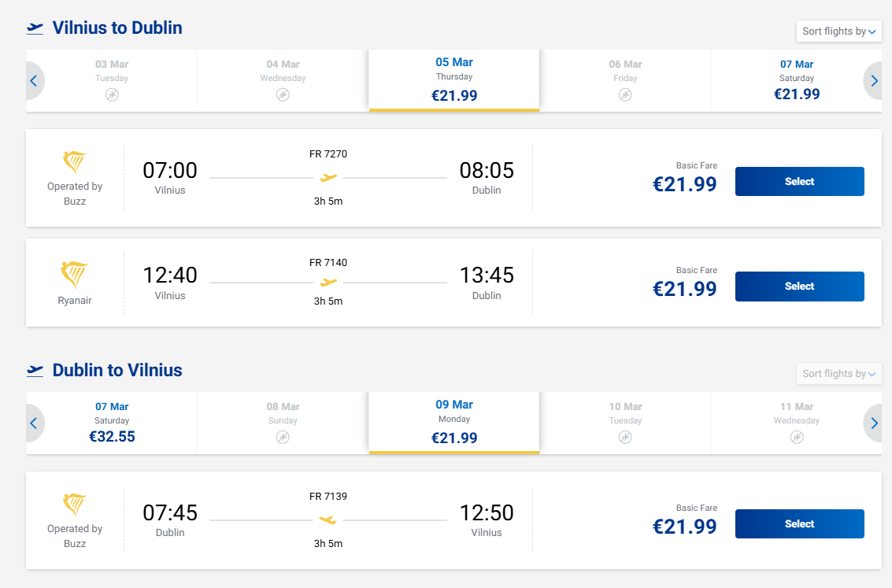
Task: Choose the 07 Mar Saturday €32.55 return date tab
Action: point(112,423)
